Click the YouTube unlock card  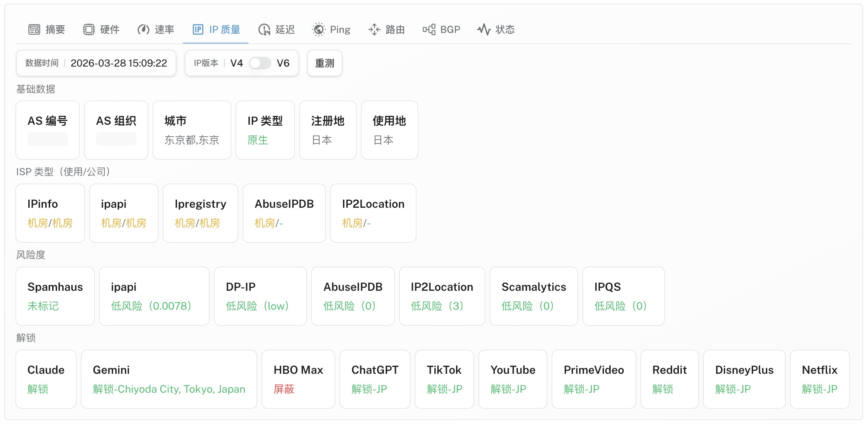pyautogui.click(x=513, y=379)
